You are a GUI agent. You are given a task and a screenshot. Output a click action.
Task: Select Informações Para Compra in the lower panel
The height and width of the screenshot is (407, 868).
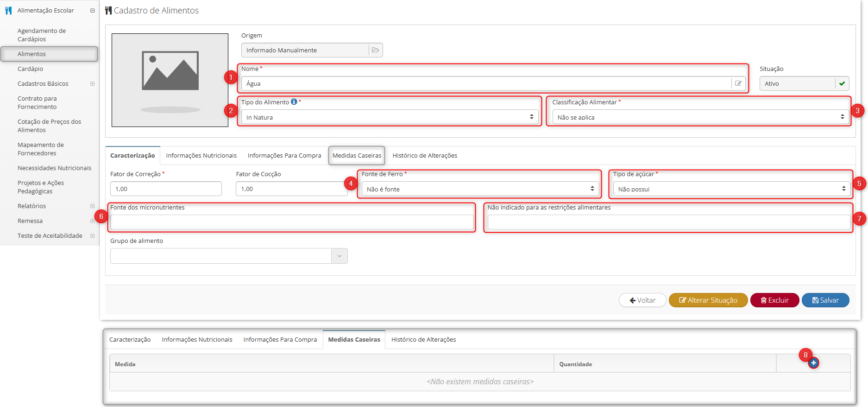point(280,340)
